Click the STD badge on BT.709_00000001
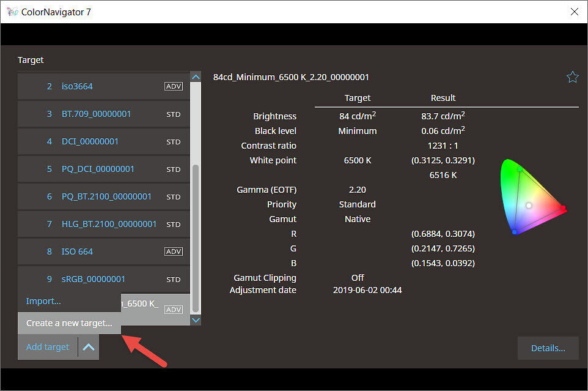Image resolution: width=588 pixels, height=391 pixels. coord(173,114)
